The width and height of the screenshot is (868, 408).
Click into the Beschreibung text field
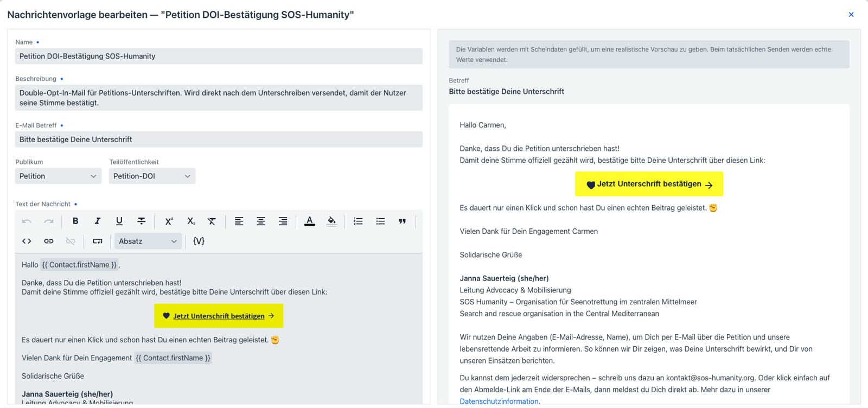[219, 98]
